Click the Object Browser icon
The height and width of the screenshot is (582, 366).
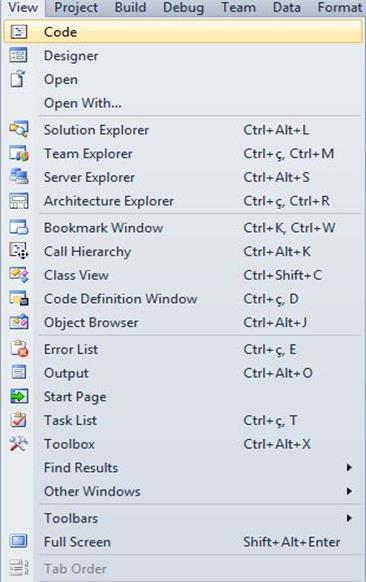click(19, 322)
